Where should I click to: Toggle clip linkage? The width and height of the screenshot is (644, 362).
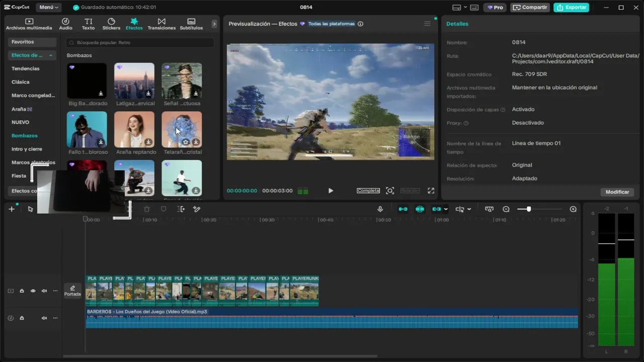pyautogui.click(x=436, y=209)
